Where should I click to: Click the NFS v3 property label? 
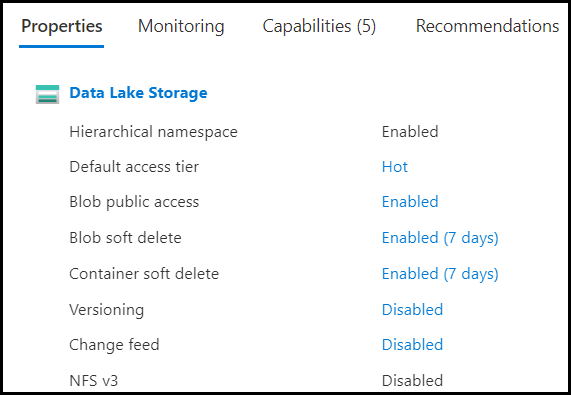94,381
